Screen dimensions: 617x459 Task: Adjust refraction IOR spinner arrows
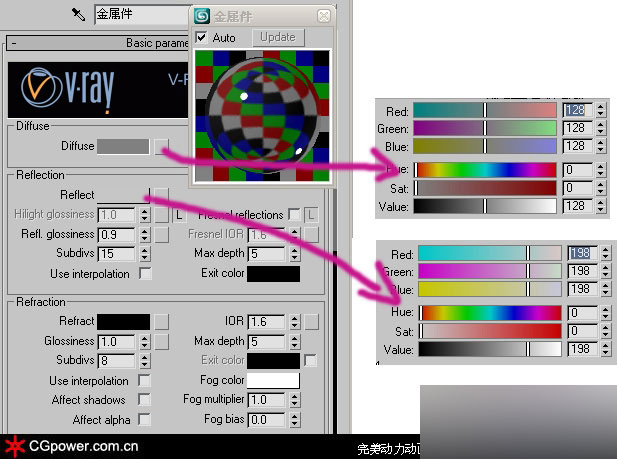click(x=295, y=322)
